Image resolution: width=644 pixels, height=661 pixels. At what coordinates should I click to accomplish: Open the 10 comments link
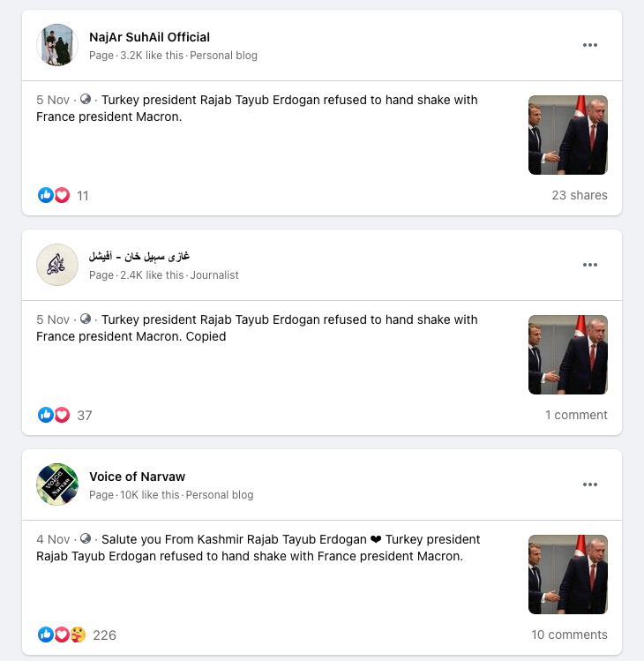[569, 635]
